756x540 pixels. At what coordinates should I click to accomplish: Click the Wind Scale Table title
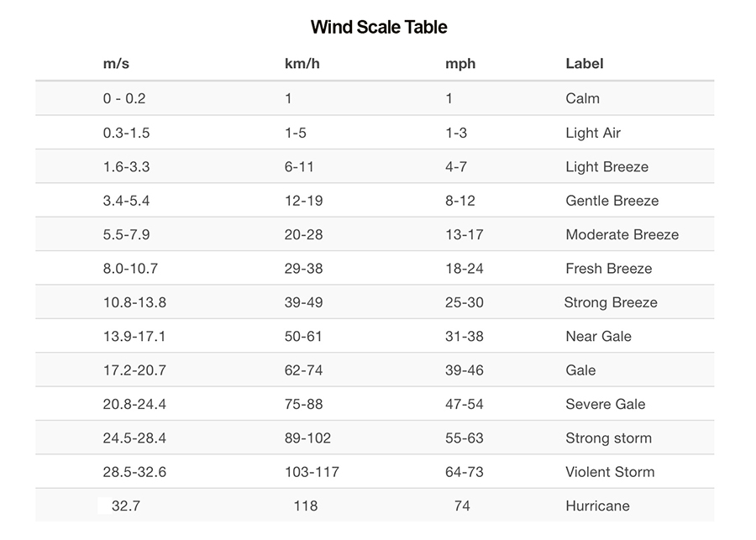pyautogui.click(x=379, y=27)
